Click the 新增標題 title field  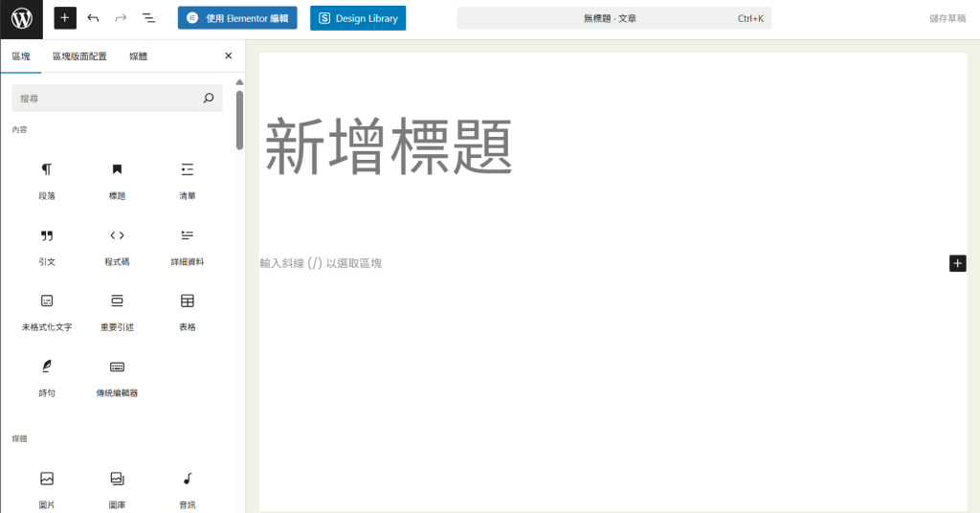click(389, 147)
